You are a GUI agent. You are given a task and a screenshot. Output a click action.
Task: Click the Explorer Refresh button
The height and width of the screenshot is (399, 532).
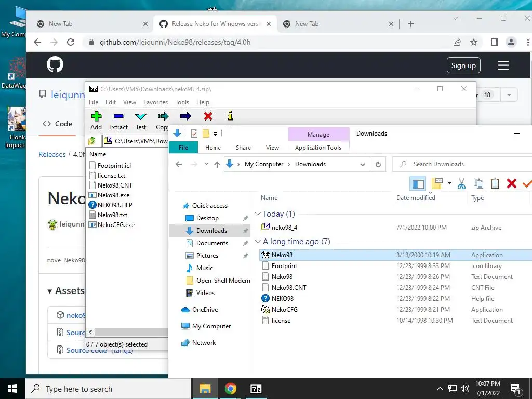point(378,164)
